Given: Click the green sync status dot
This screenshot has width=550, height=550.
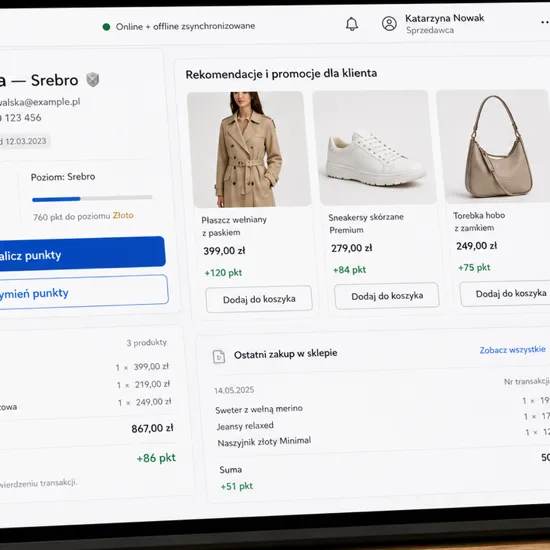Looking at the screenshot, I should click(x=106, y=27).
